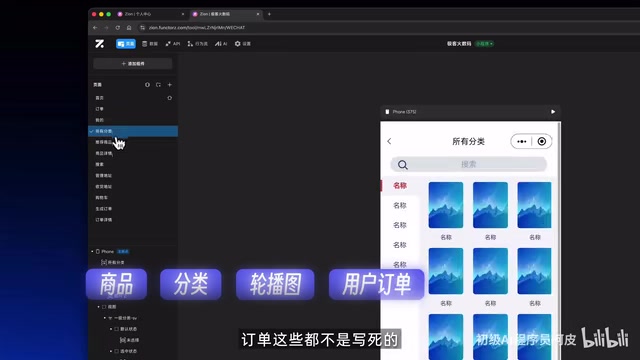This screenshot has width=640, height=360.
Task: Select the highlighted 所有分类 page
Action: click(133, 131)
